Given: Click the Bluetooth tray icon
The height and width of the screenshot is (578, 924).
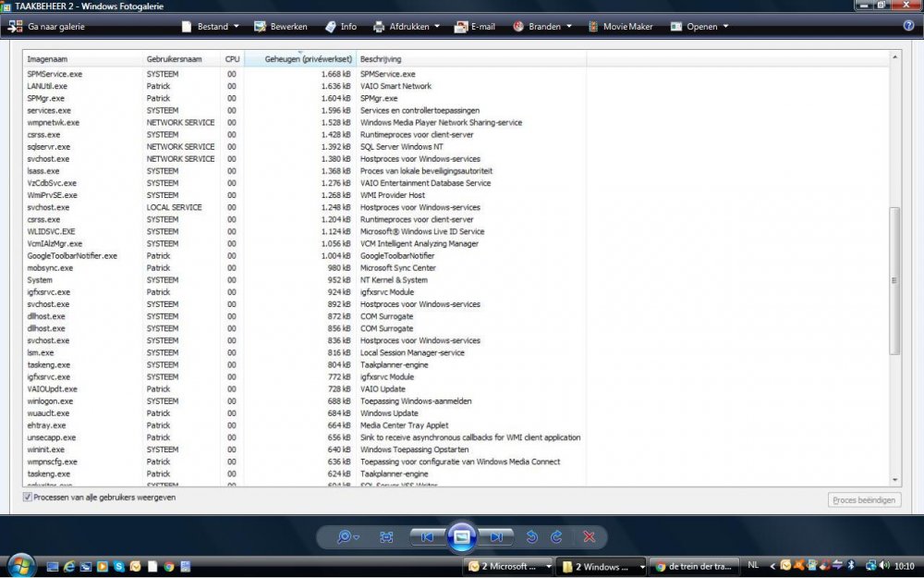Looking at the screenshot, I should click(x=851, y=566).
